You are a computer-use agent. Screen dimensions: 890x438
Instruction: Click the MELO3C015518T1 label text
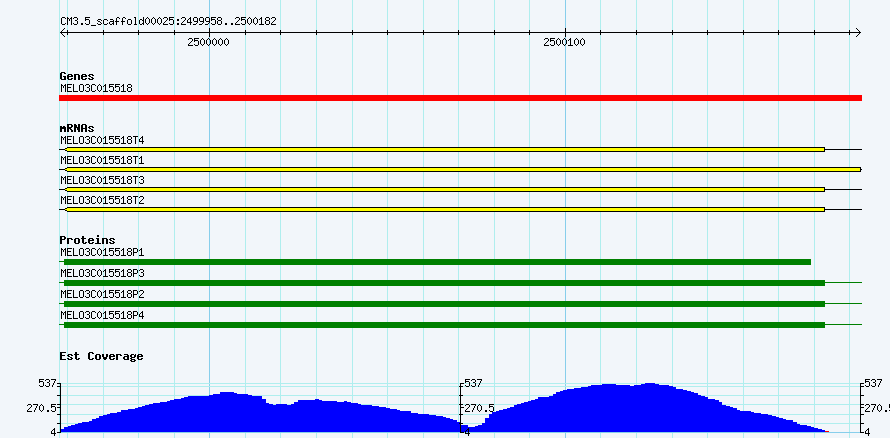pos(102,160)
